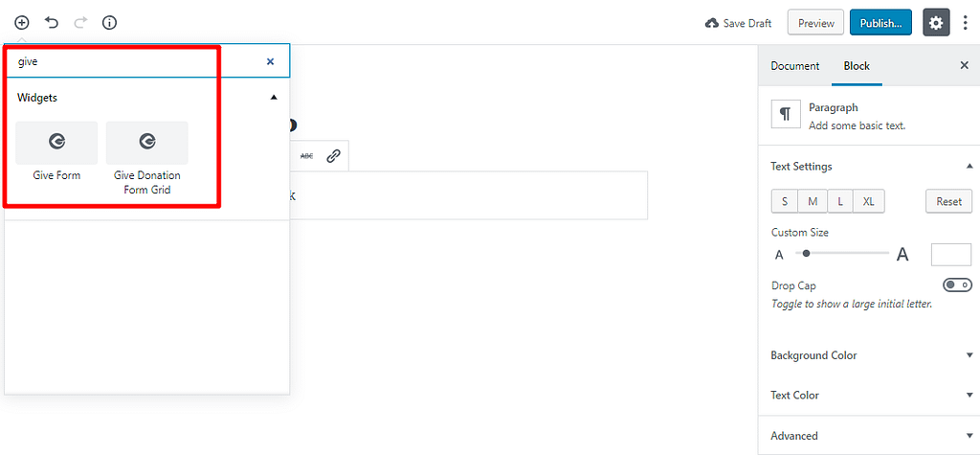
Task: Switch to the Document tab
Action: (794, 66)
